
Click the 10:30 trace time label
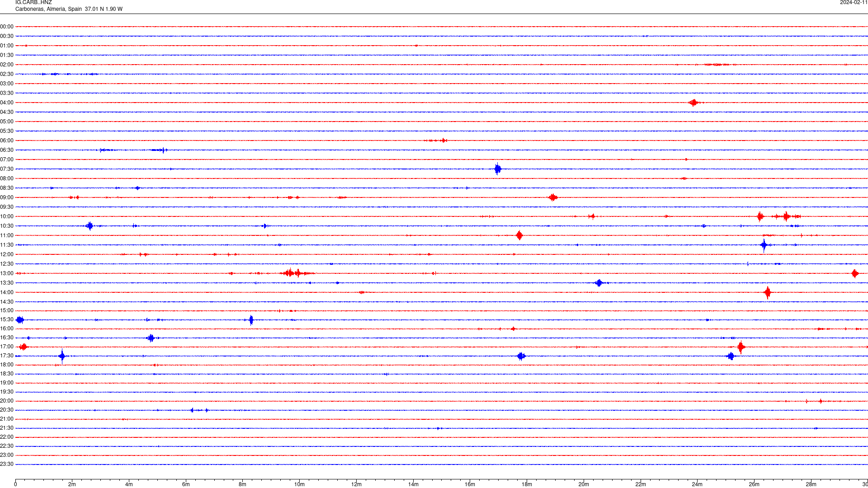(7, 226)
